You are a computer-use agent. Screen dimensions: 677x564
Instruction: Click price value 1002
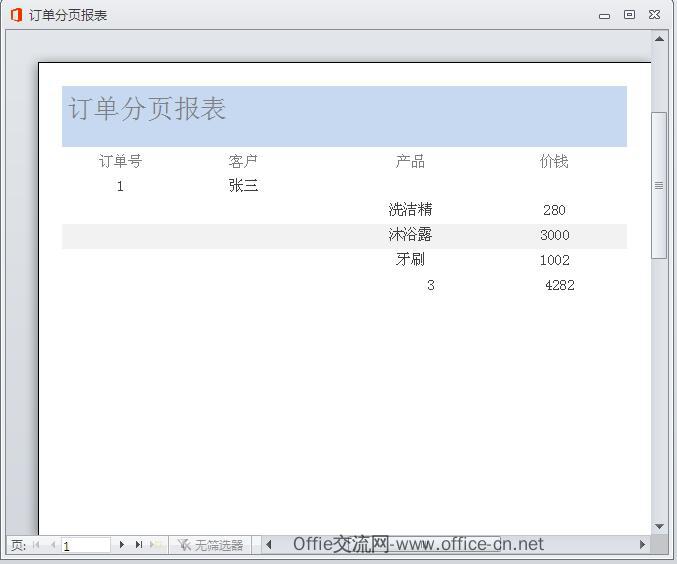[554, 260]
